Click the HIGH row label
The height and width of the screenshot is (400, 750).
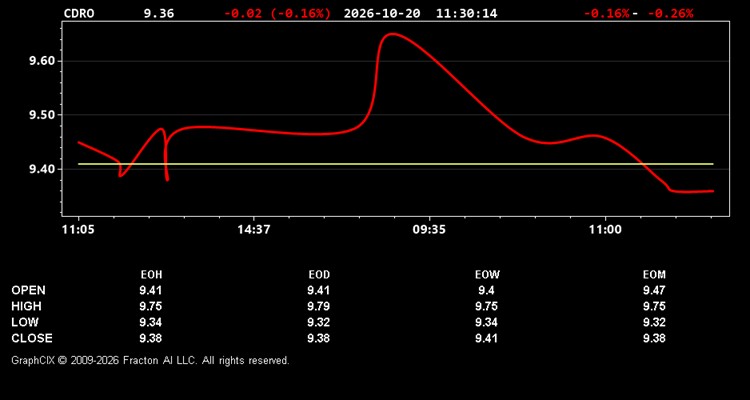(26, 306)
